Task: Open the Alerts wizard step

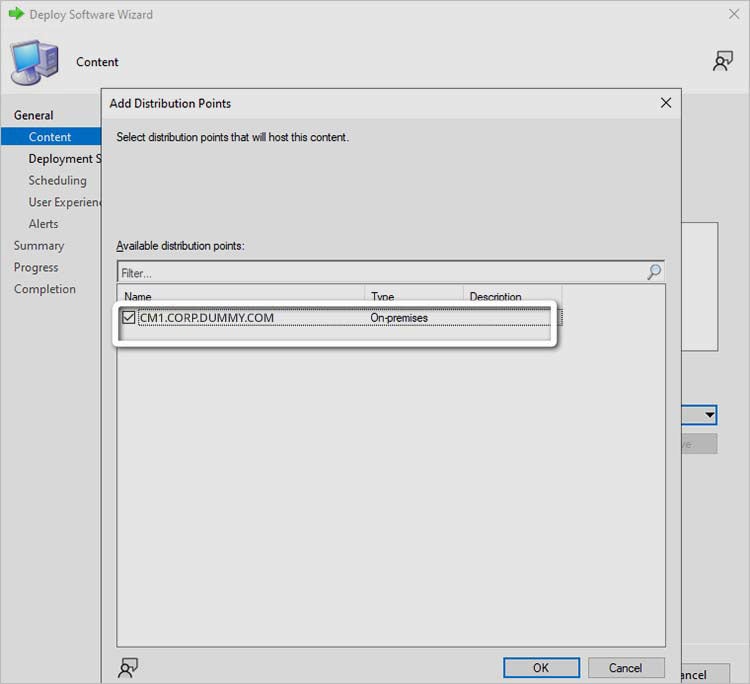Action: (x=43, y=224)
